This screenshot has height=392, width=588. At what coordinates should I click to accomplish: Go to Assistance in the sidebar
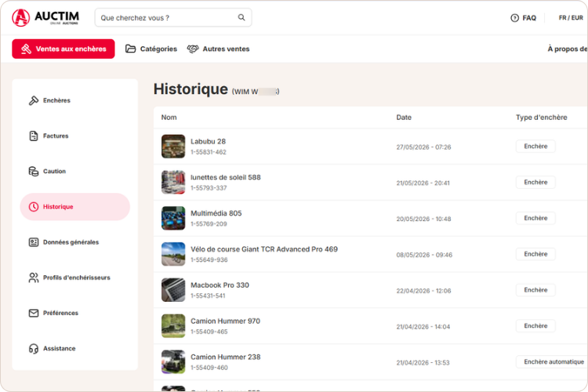[x=75, y=348]
